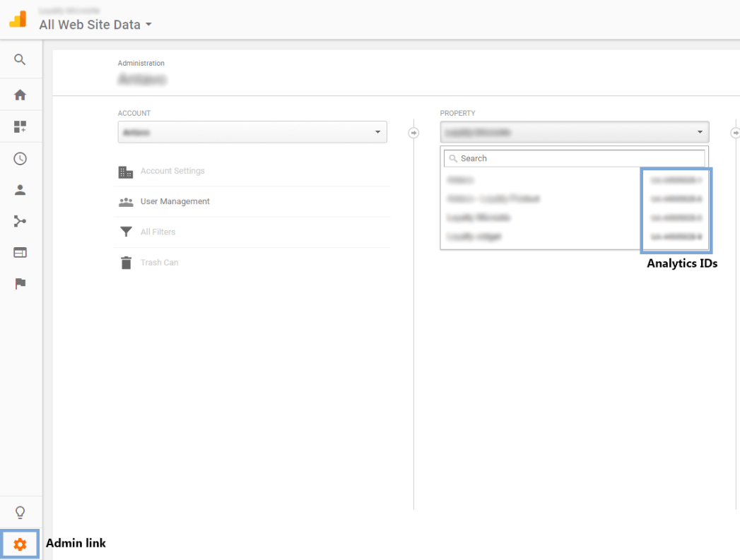Click the PROPERTY column label
The width and height of the screenshot is (740, 560).
[x=457, y=113]
